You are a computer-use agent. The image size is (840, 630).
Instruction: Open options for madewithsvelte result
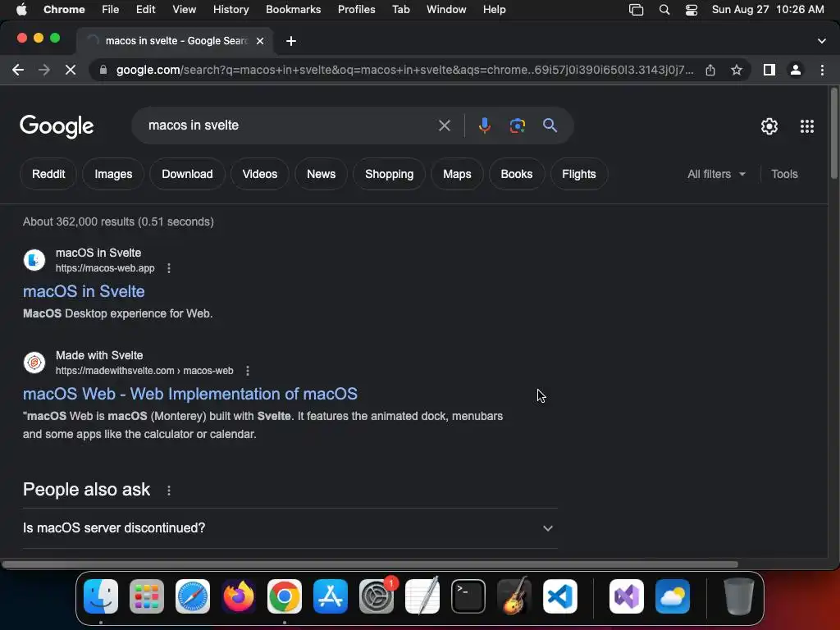[x=248, y=371]
